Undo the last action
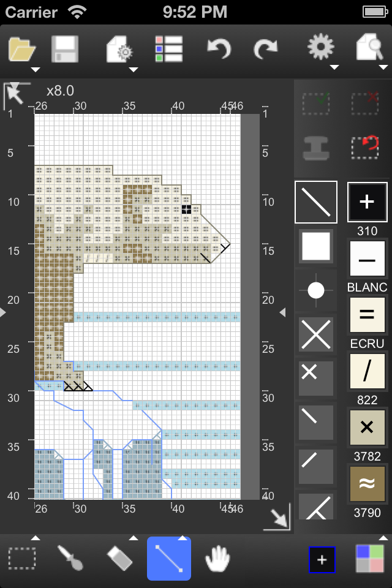The height and width of the screenshot is (588, 392). coord(219,49)
